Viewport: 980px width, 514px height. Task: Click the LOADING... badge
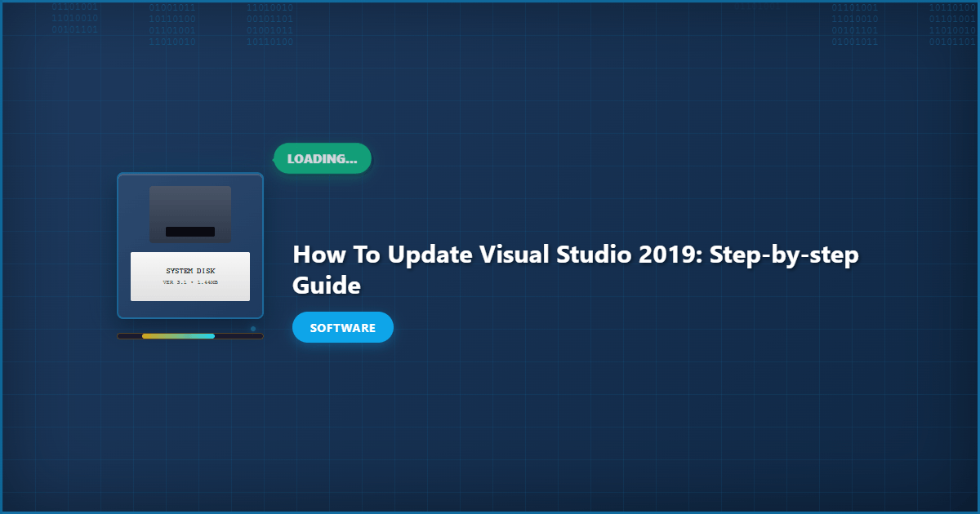pyautogui.click(x=322, y=158)
